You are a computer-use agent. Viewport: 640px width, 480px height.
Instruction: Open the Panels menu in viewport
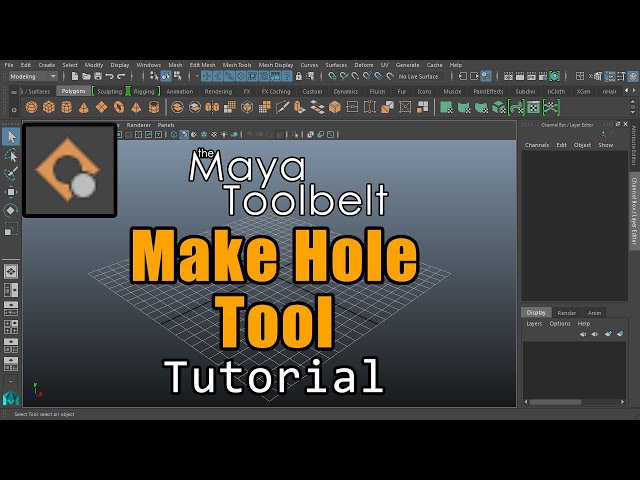[166, 125]
